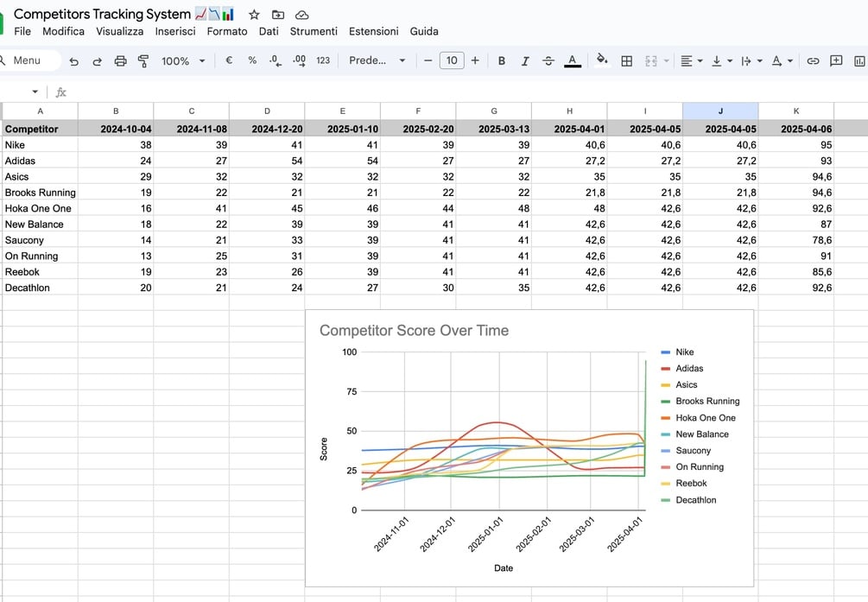The width and height of the screenshot is (868, 602).
Task: Click the font size field showing 10
Action: [452, 60]
